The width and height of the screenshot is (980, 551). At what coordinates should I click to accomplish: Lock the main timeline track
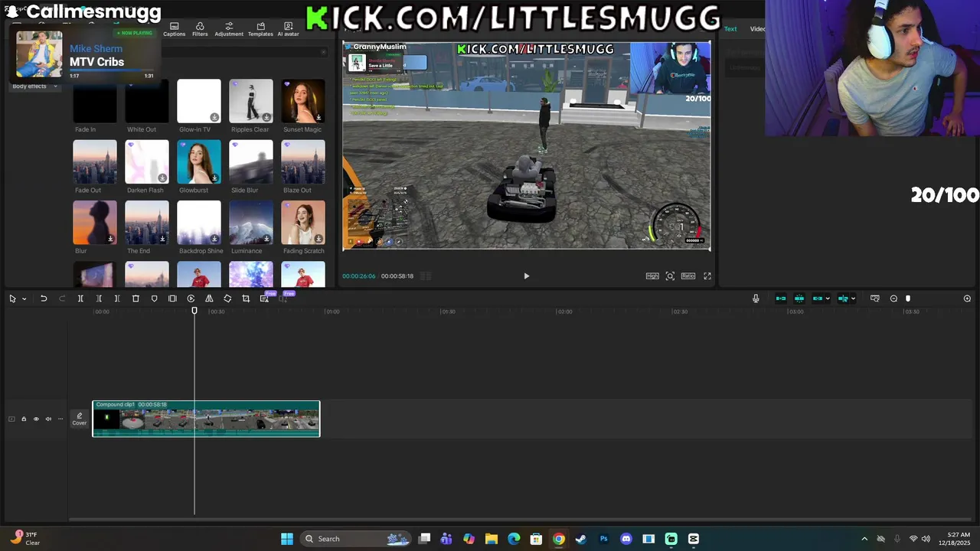tap(24, 419)
